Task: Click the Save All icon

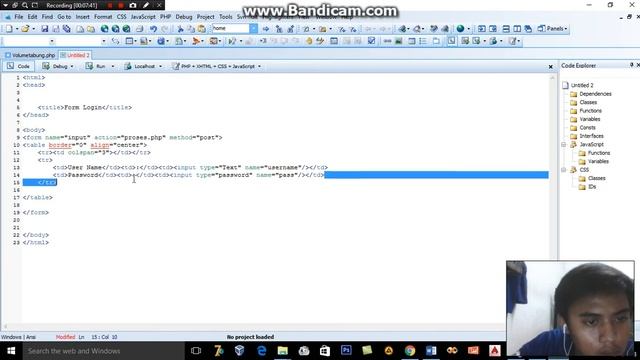Action: pos(67,29)
